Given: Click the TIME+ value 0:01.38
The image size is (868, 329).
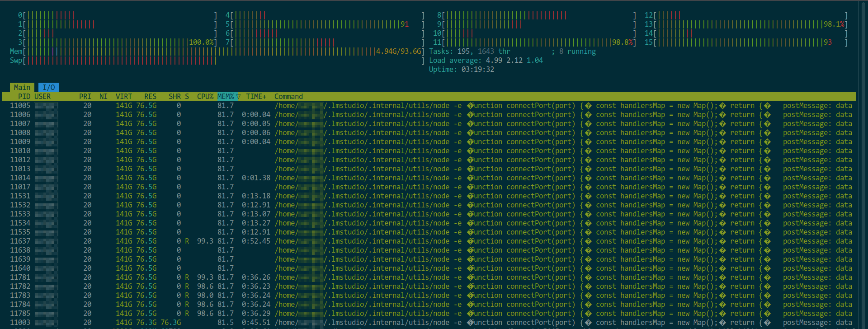Looking at the screenshot, I should [x=256, y=178].
